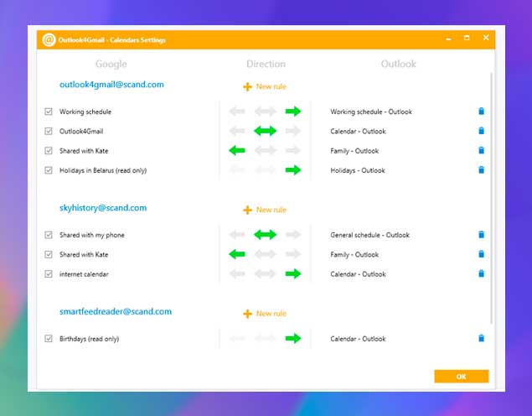Click the Holidays in Belarus (read only) label
The width and height of the screenshot is (532, 416).
pyautogui.click(x=103, y=170)
